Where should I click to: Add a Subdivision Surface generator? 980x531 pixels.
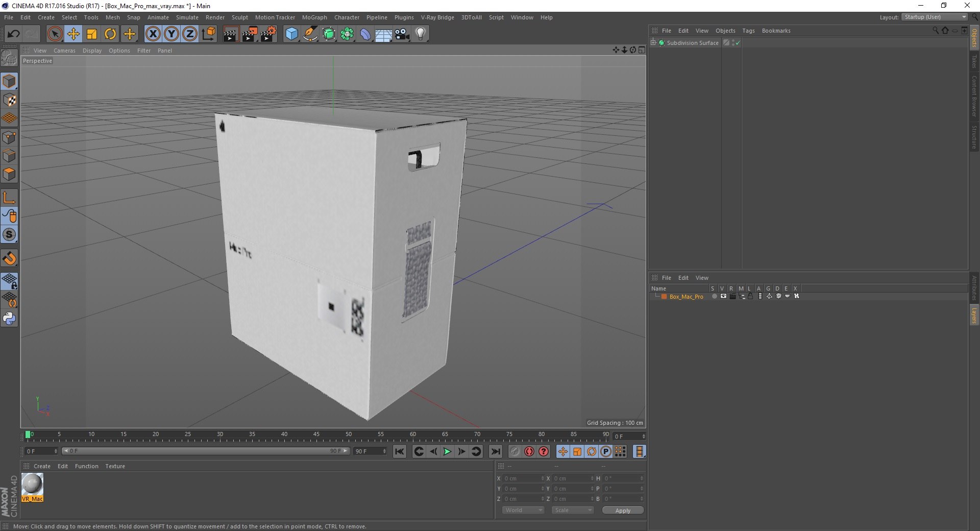click(329, 34)
